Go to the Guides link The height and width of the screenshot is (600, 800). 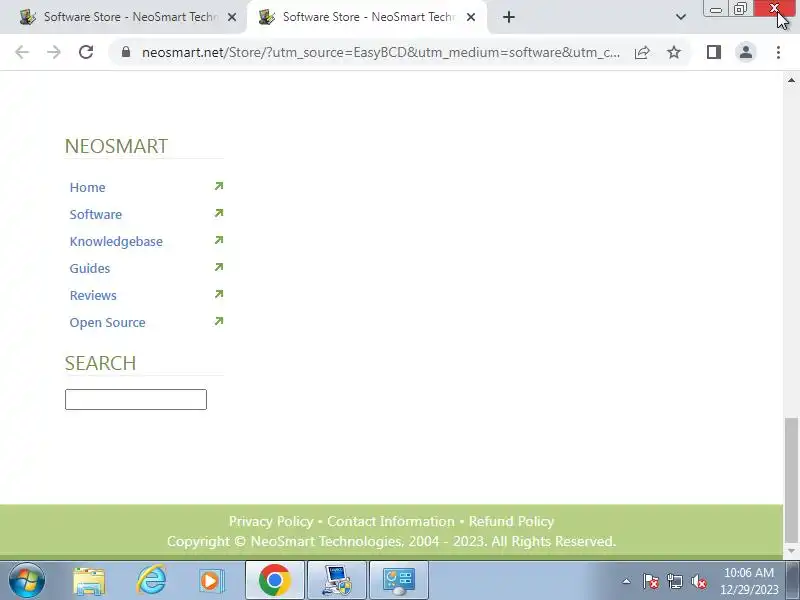tap(89, 268)
